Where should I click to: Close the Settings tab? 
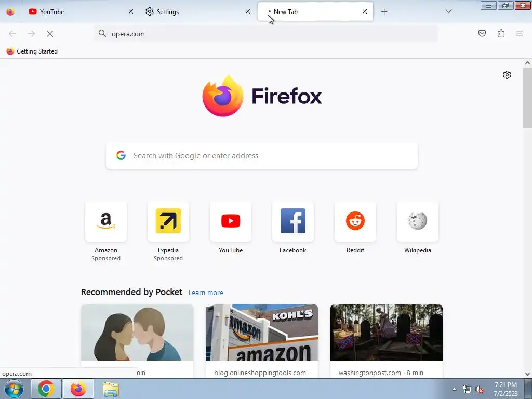tap(248, 11)
